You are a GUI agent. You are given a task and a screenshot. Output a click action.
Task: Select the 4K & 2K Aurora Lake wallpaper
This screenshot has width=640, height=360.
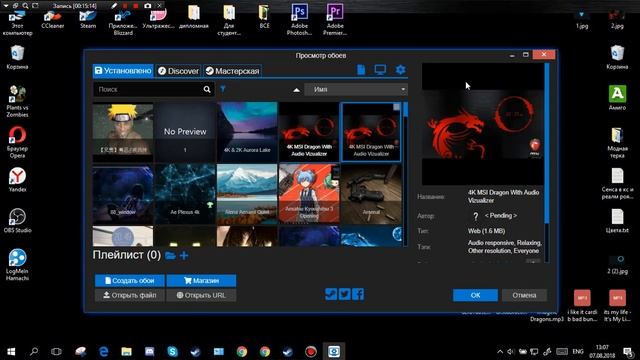pyautogui.click(x=247, y=132)
